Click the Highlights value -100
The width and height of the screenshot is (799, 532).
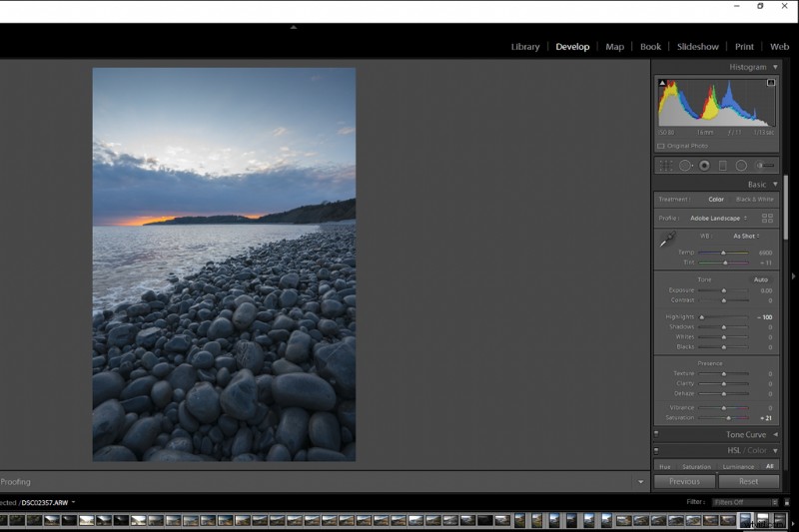point(765,317)
